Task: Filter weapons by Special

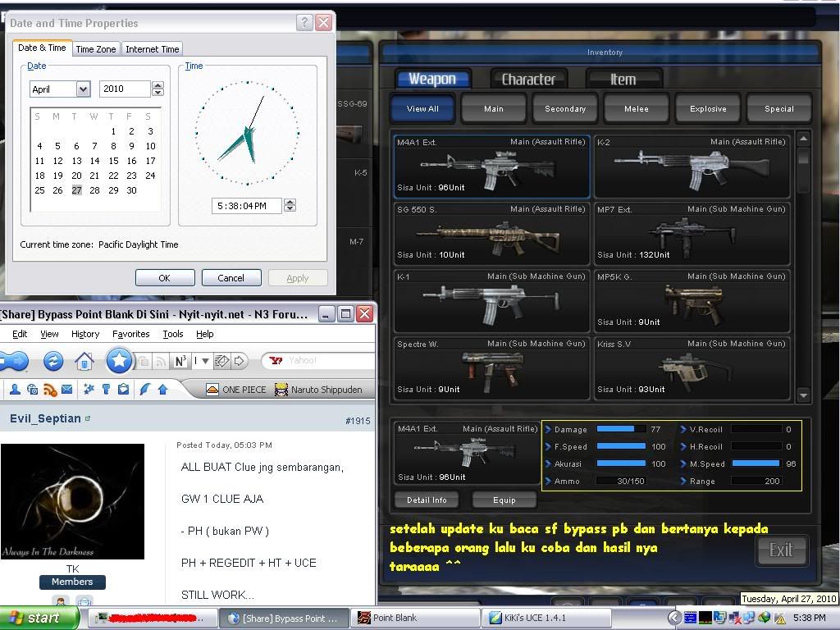Action: point(779,109)
